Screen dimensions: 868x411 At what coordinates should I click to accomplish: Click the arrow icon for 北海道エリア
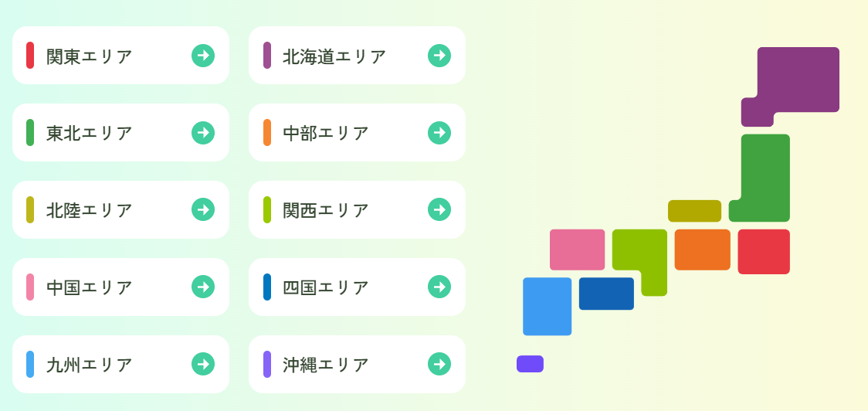(439, 56)
